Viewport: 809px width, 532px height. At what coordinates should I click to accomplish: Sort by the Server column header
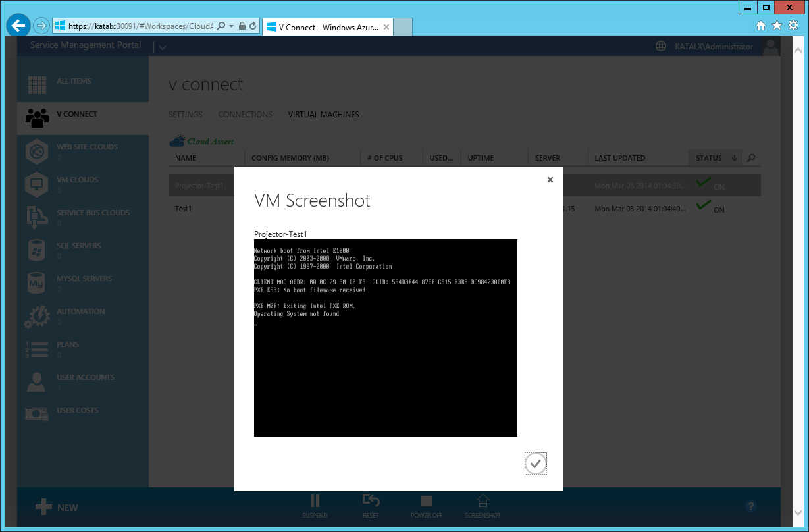point(558,158)
